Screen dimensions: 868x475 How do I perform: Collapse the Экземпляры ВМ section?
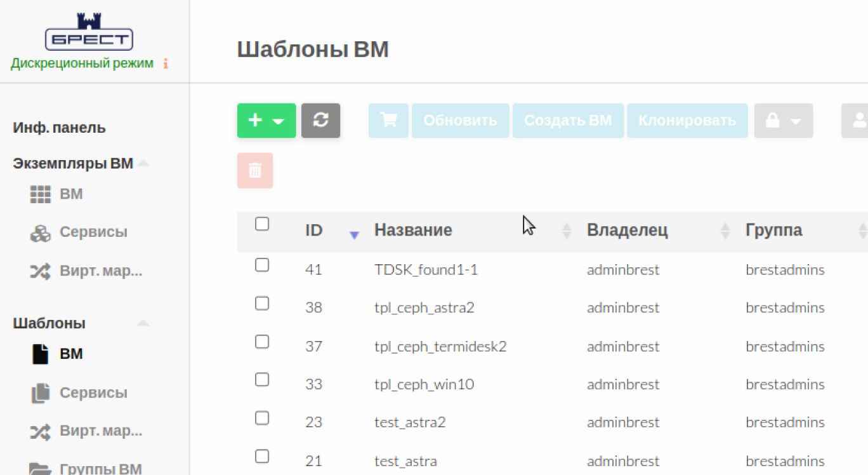143,164
